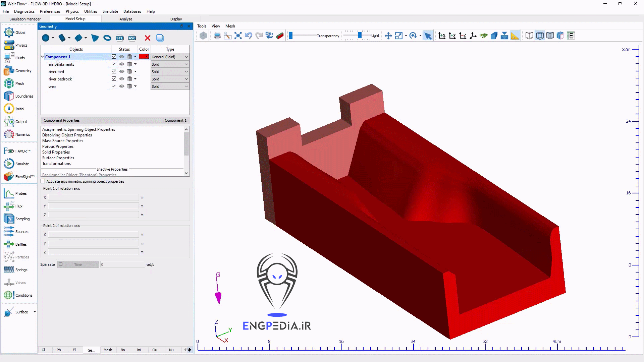Hide river bed using eye icon
This screenshot has height=362, width=644.
point(122,71)
